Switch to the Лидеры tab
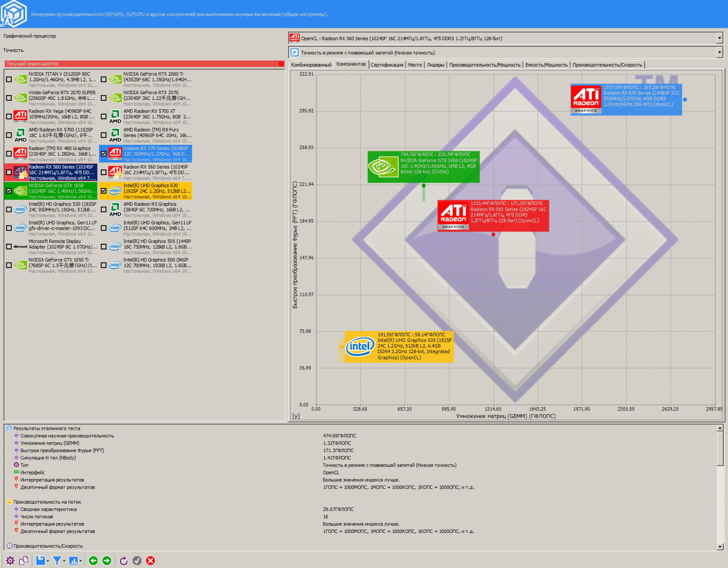728x568 pixels. click(x=435, y=65)
